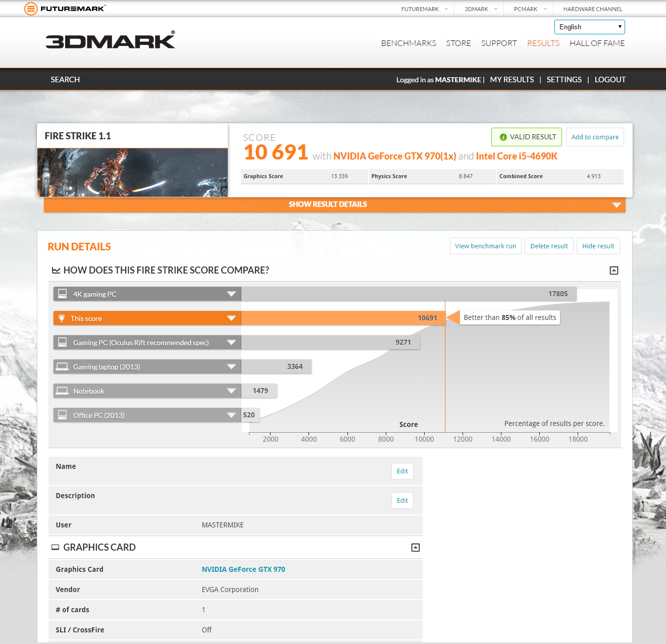Click Hide result button
The image size is (666, 644).
(x=598, y=246)
